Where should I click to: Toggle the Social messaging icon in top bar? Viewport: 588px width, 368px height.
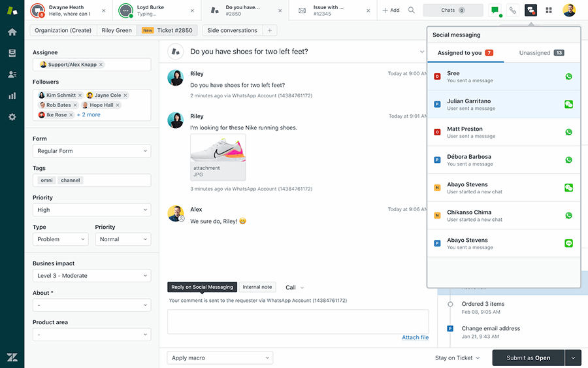(531, 10)
